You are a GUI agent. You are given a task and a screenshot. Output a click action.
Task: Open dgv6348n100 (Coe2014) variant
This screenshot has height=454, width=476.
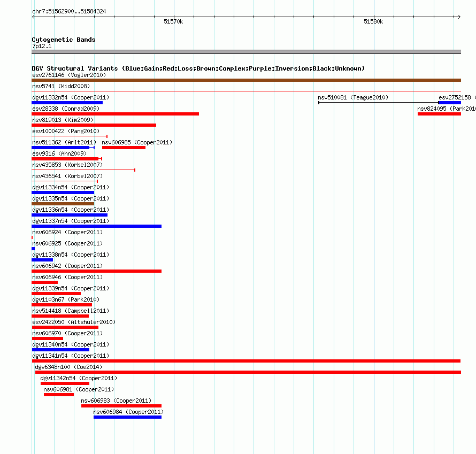pos(68,367)
